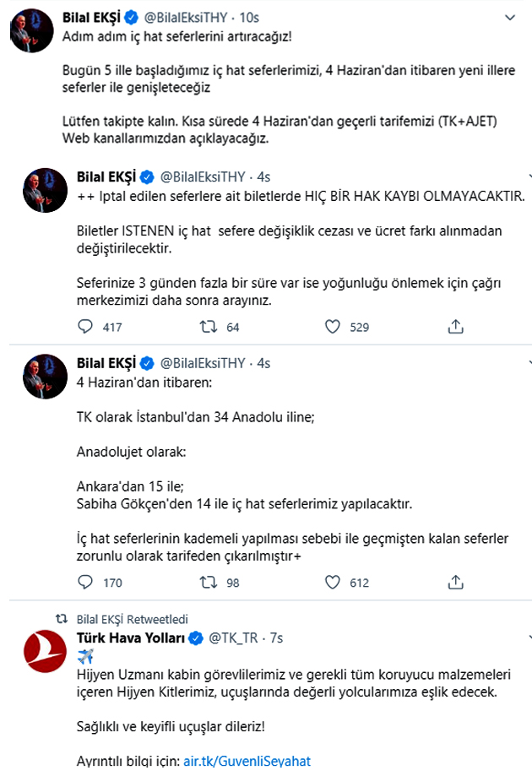532x776 pixels.
Task: Reply to the tweet with 417 replies
Action: (84, 327)
